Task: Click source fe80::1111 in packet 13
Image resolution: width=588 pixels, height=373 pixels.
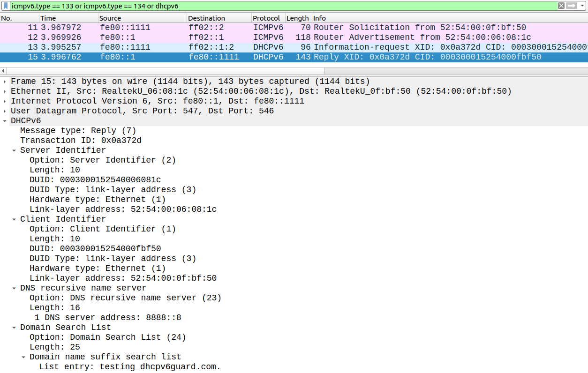Action: tap(125, 47)
